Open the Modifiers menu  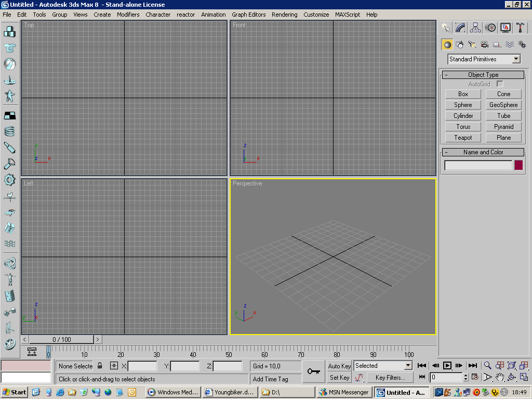pyautogui.click(x=128, y=15)
